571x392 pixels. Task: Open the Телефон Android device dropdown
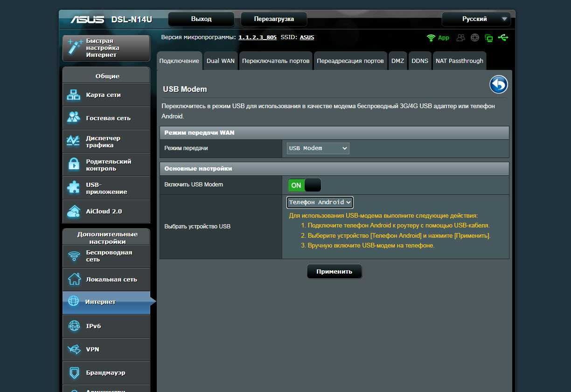(320, 202)
